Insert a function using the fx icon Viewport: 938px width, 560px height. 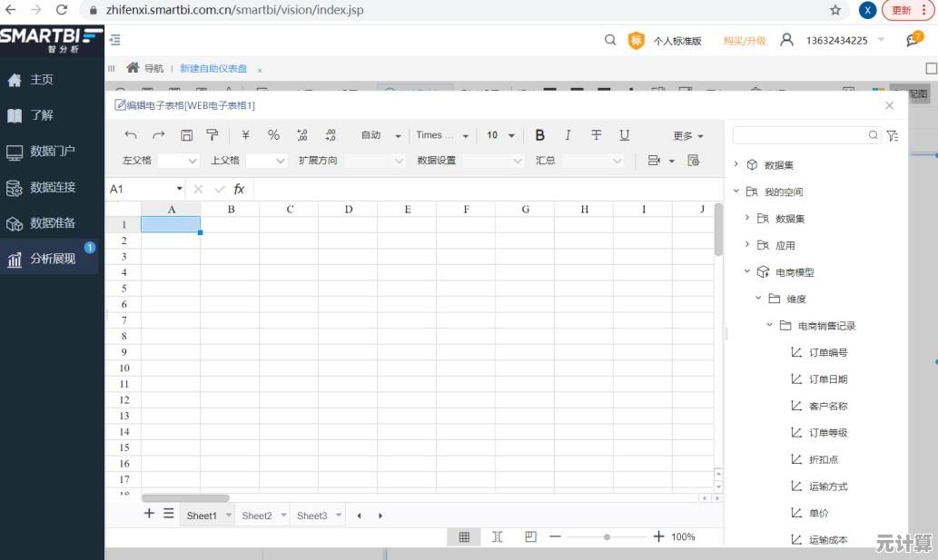[x=238, y=189]
